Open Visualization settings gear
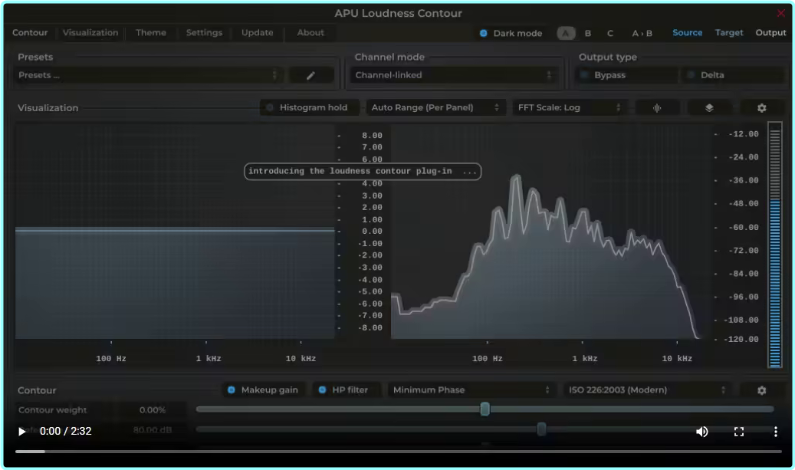This screenshot has width=795, height=470. 762,108
